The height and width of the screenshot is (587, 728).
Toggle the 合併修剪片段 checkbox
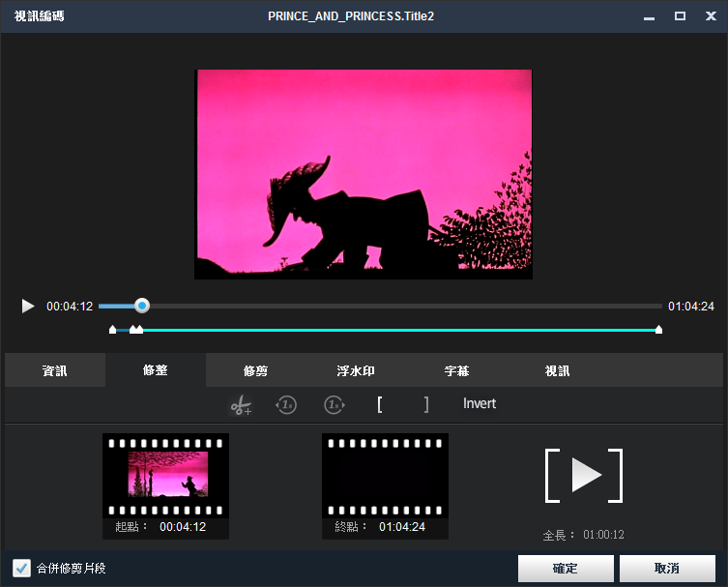[x=21, y=568]
